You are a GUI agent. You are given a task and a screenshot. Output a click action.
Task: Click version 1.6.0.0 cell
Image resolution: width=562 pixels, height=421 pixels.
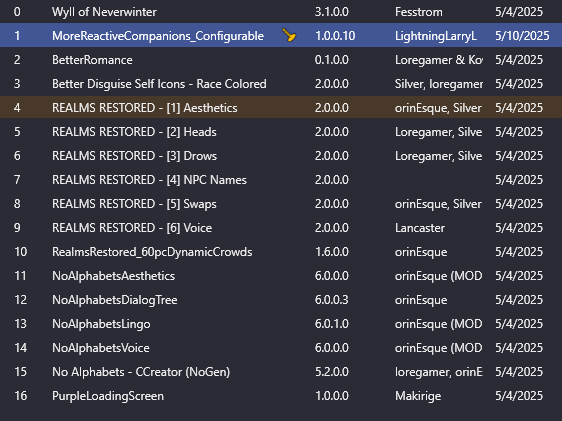pyautogui.click(x=332, y=252)
